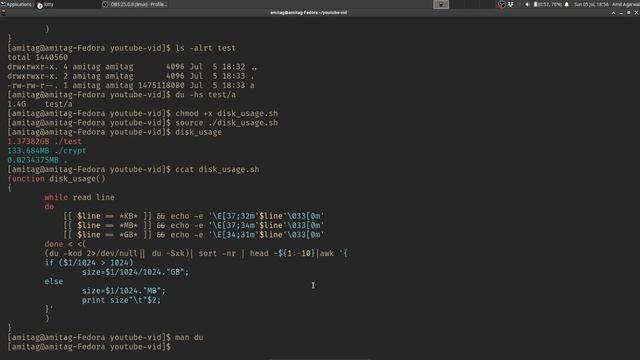Click the '0.0234375MB .' output line
Viewport: 640px width, 360px height.
point(38,160)
